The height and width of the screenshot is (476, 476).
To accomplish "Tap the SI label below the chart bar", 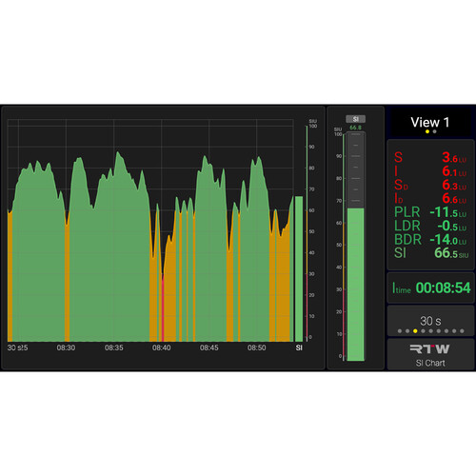I will tap(299, 347).
